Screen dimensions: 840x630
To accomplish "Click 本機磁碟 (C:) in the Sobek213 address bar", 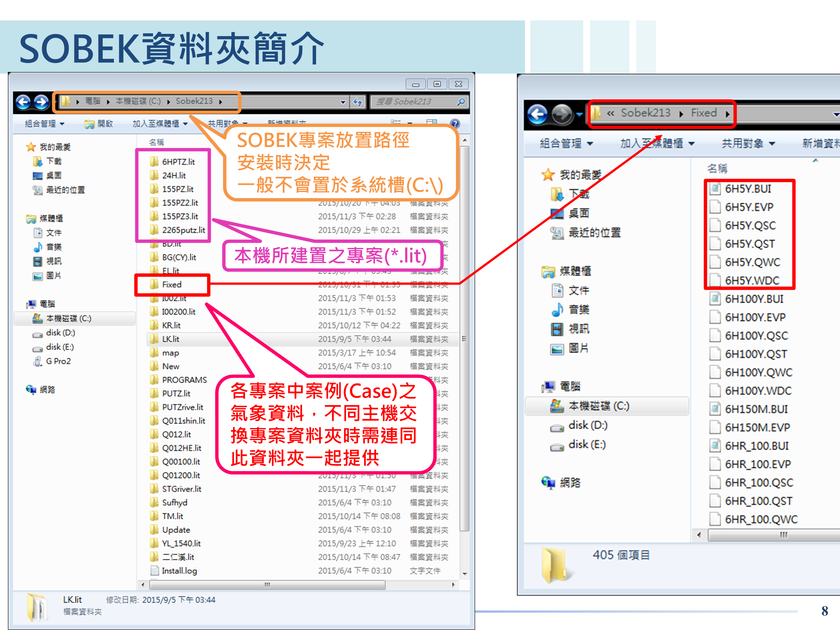I will click(138, 101).
